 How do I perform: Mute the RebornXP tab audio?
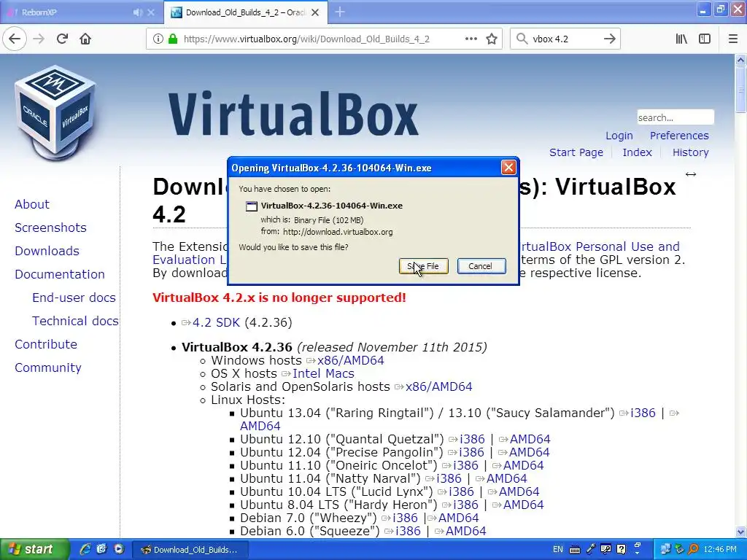coord(137,12)
